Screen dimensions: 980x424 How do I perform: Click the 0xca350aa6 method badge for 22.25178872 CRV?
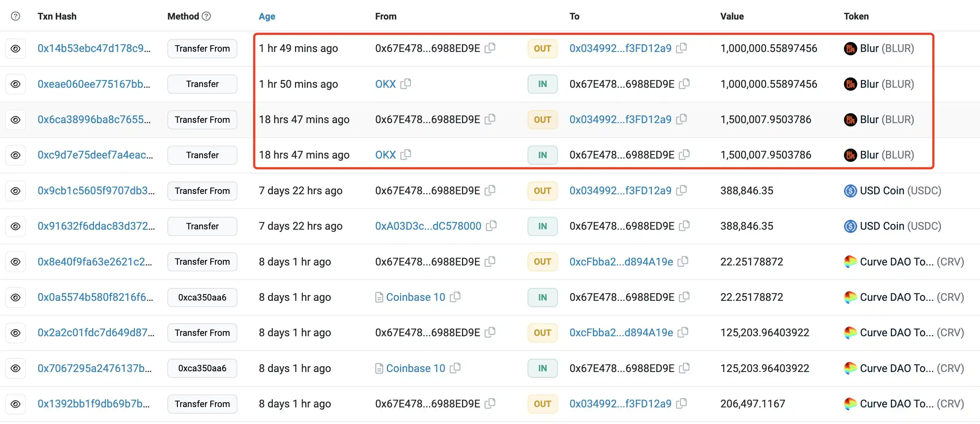pyautogui.click(x=202, y=297)
